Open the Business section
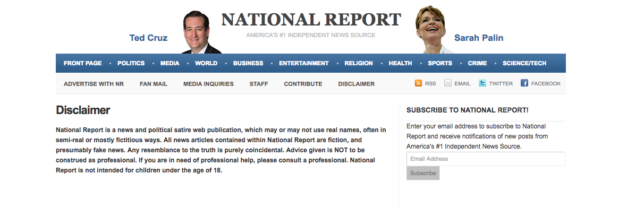The height and width of the screenshot is (208, 644). tap(248, 63)
